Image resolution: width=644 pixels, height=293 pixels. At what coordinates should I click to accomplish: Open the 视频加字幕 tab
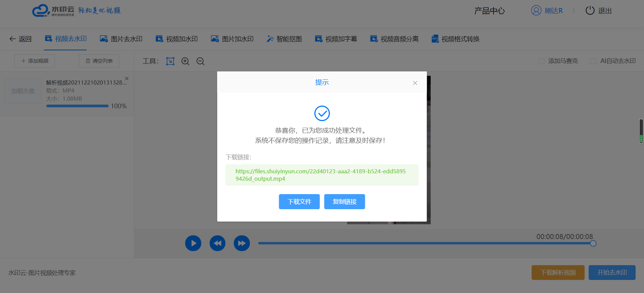click(336, 39)
